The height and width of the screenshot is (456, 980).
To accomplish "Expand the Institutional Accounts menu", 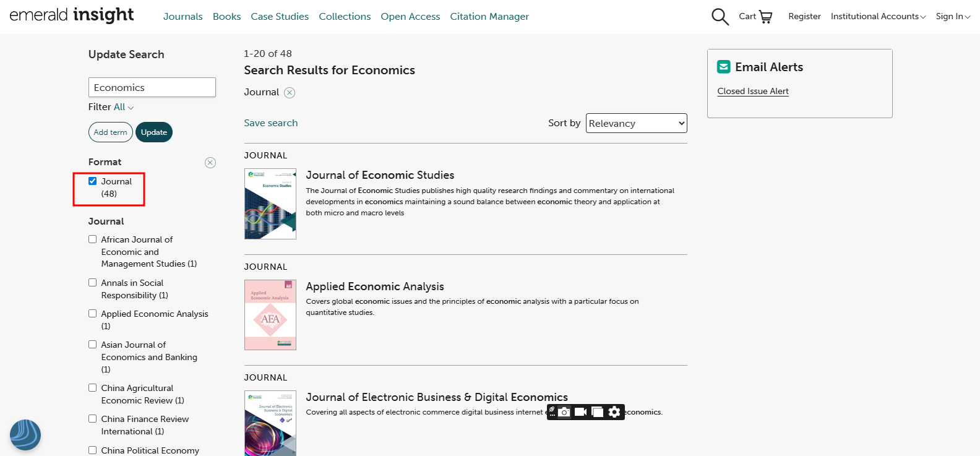I will click(877, 17).
